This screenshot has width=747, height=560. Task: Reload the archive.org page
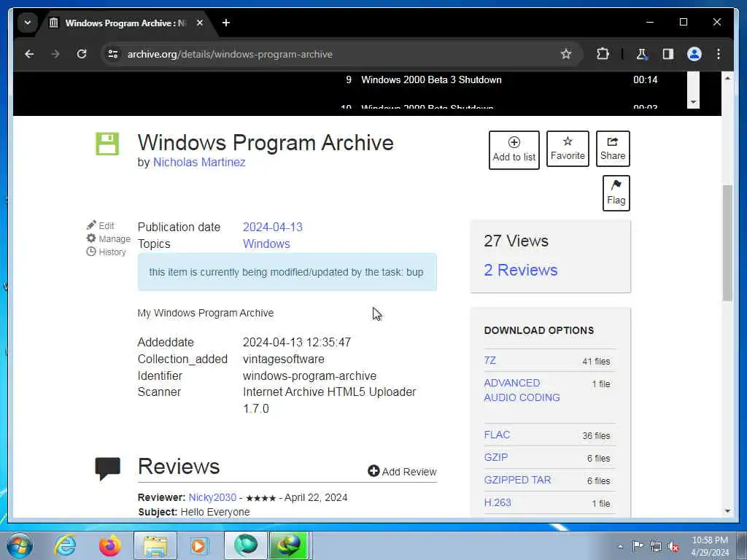[82, 54]
